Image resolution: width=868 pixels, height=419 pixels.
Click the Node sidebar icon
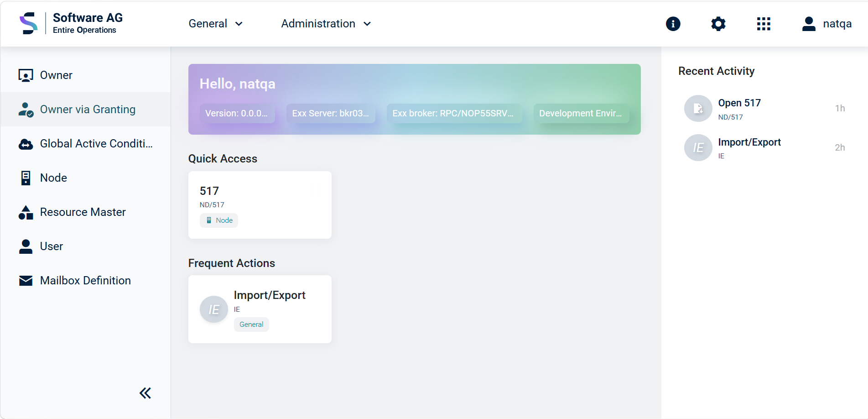point(26,178)
